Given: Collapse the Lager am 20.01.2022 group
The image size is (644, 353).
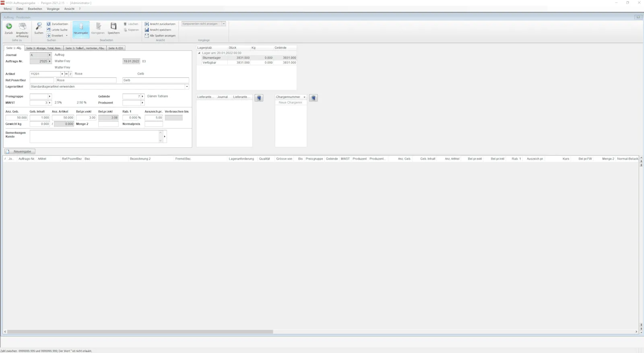Looking at the screenshot, I should tap(199, 53).
